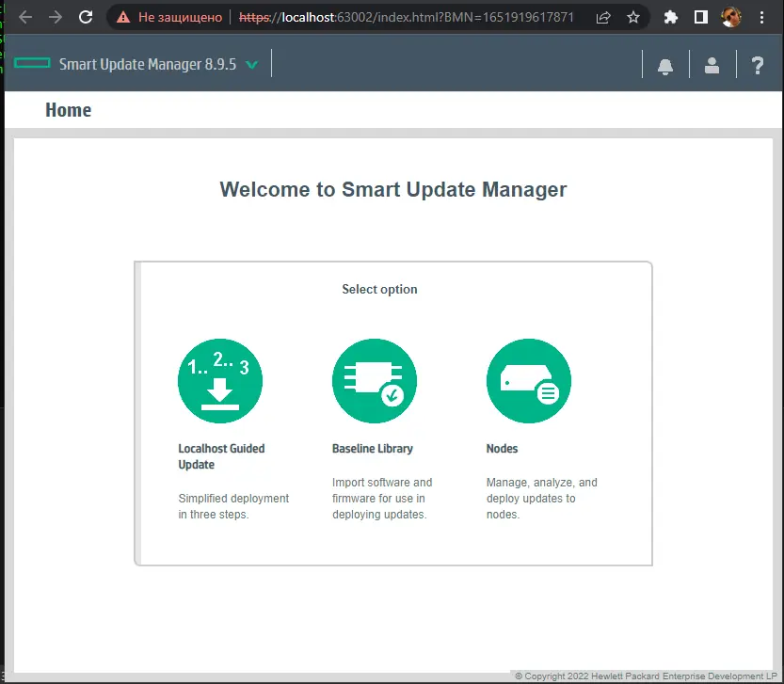784x684 pixels.
Task: Open browser extensions puzzle icon
Action: [x=670, y=18]
